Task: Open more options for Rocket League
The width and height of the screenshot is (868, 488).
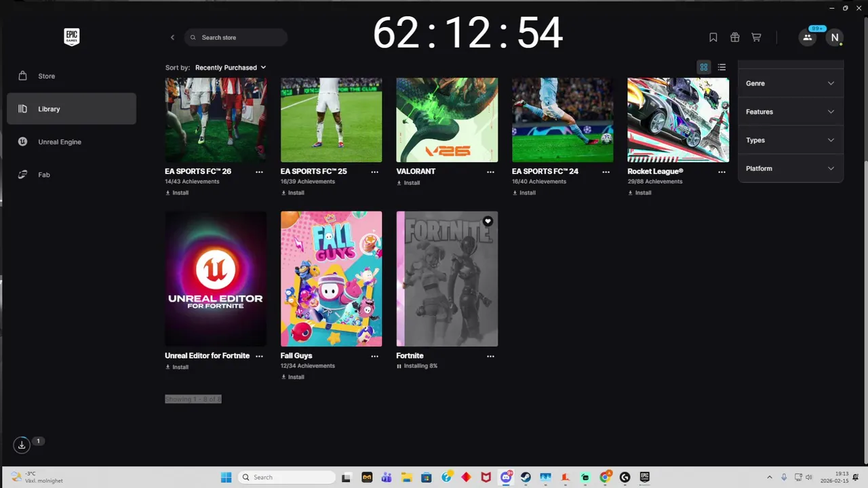Action: pos(722,172)
